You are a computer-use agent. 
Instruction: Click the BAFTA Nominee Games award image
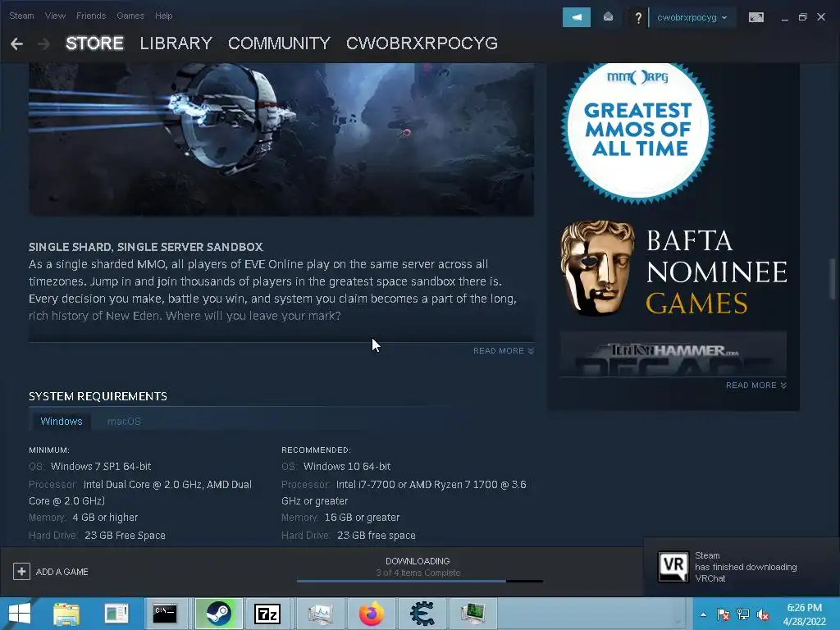673,269
